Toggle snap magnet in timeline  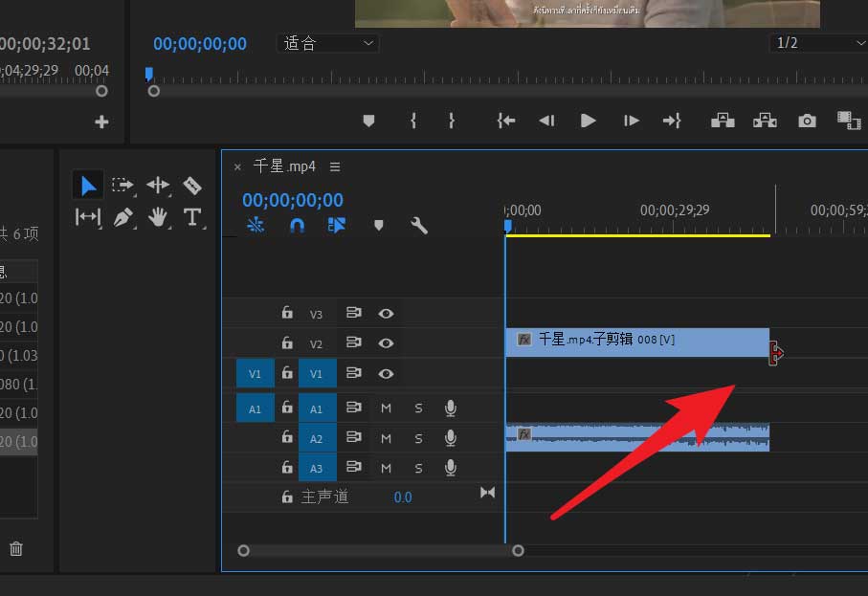[297, 226]
